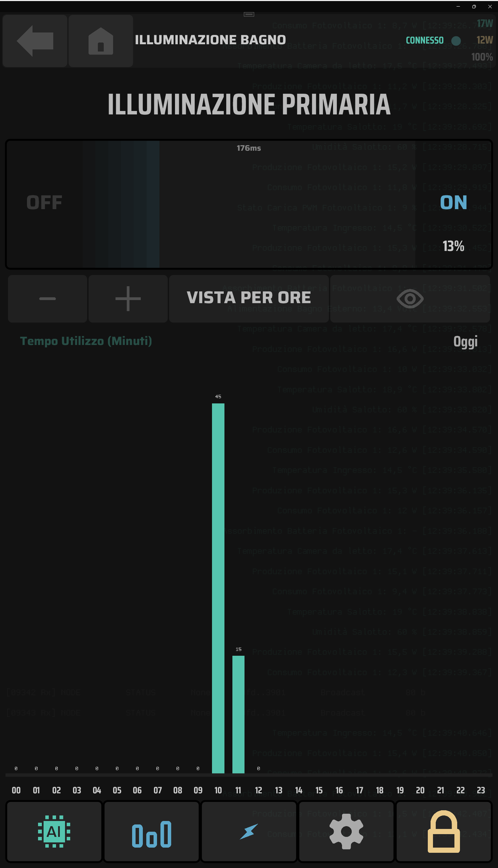Open the settings gear icon
The image size is (498, 868).
[346, 831]
